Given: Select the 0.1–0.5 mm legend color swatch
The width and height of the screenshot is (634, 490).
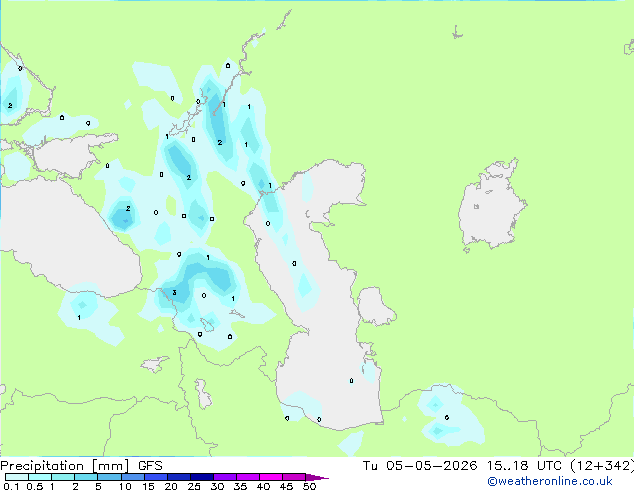Looking at the screenshot, I should 17,477.
